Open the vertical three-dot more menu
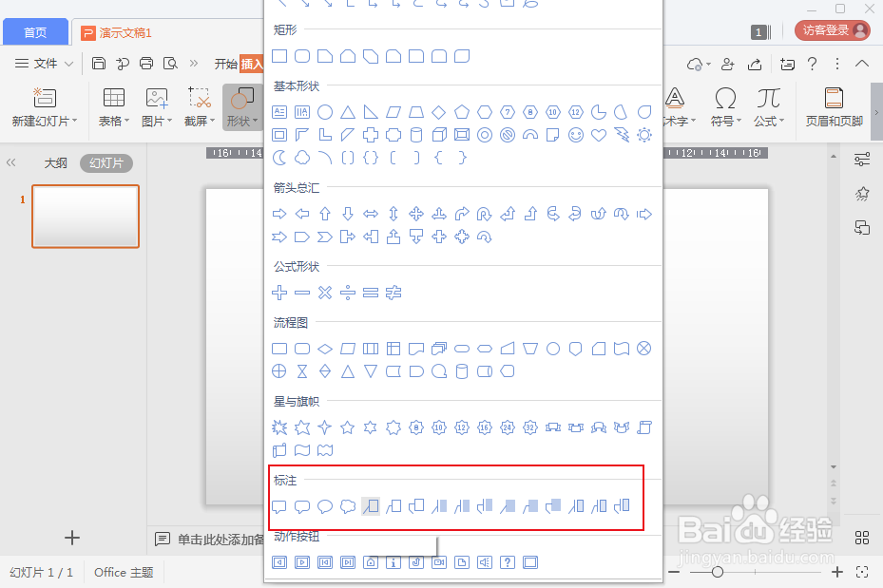The width and height of the screenshot is (883, 588). tap(837, 64)
